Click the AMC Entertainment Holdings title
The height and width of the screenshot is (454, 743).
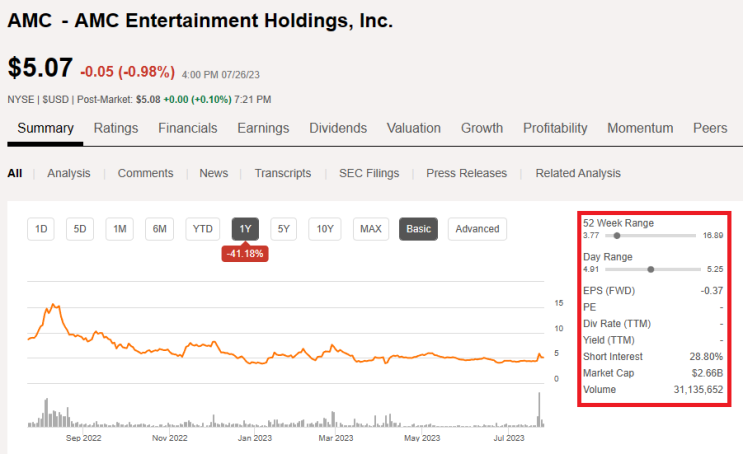tap(200, 21)
